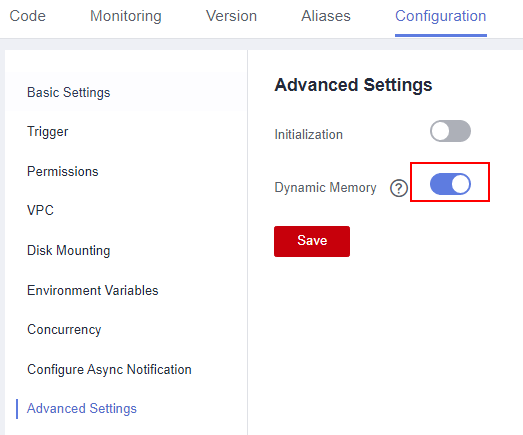Screen dimensions: 523x435
Task: Open the Concurrency settings
Action: (x=64, y=330)
